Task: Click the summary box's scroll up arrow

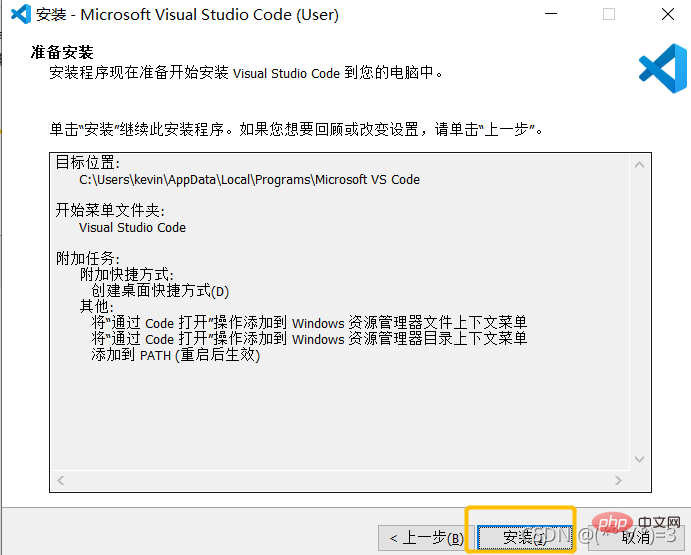Action: pos(639,165)
